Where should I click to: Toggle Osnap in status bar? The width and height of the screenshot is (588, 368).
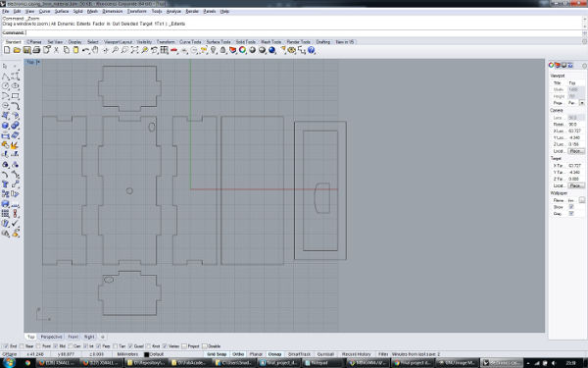tap(274, 354)
